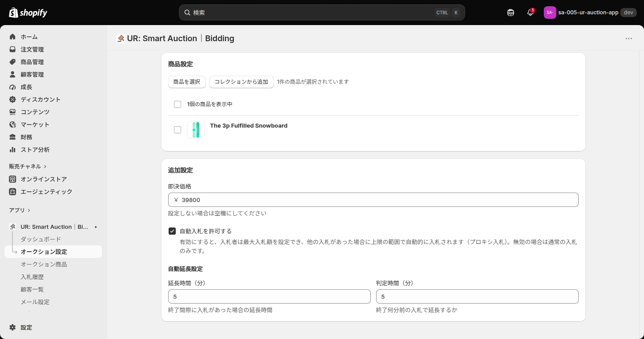The width and height of the screenshot is (644, 339).
Task: Click the ストア分析 bar chart icon
Action: [13, 150]
